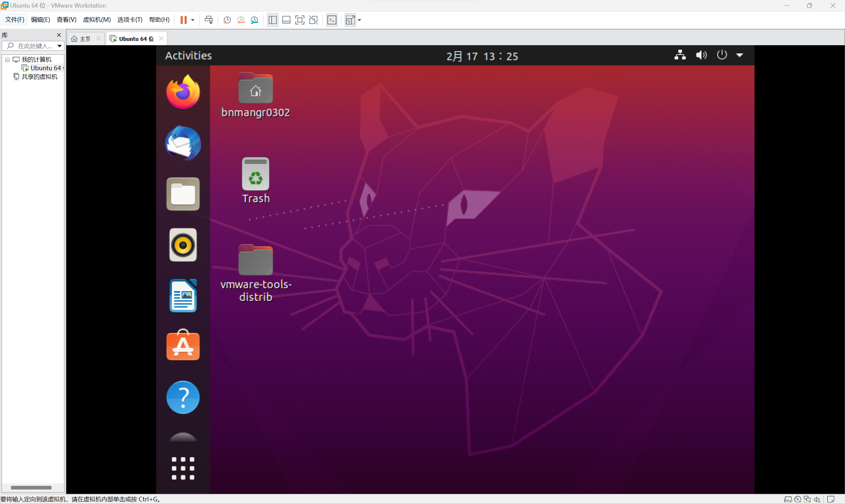
Task: Click the clock date in top bar
Action: coord(482,56)
